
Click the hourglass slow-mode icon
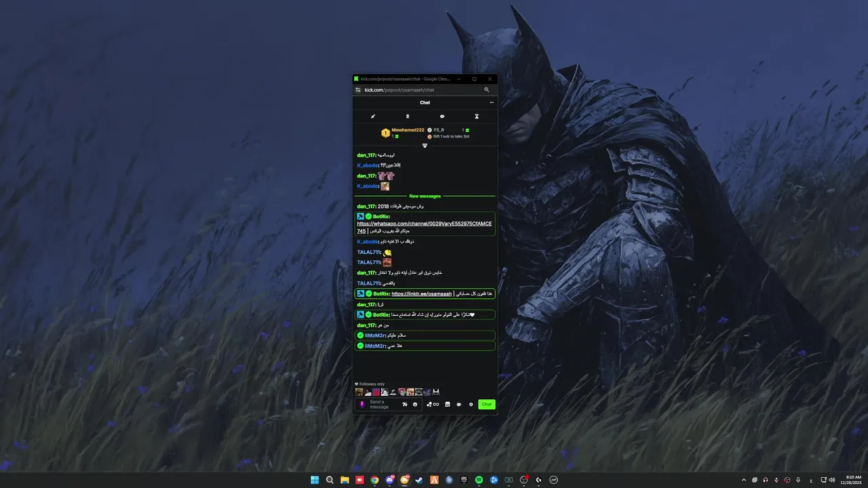[x=477, y=116]
